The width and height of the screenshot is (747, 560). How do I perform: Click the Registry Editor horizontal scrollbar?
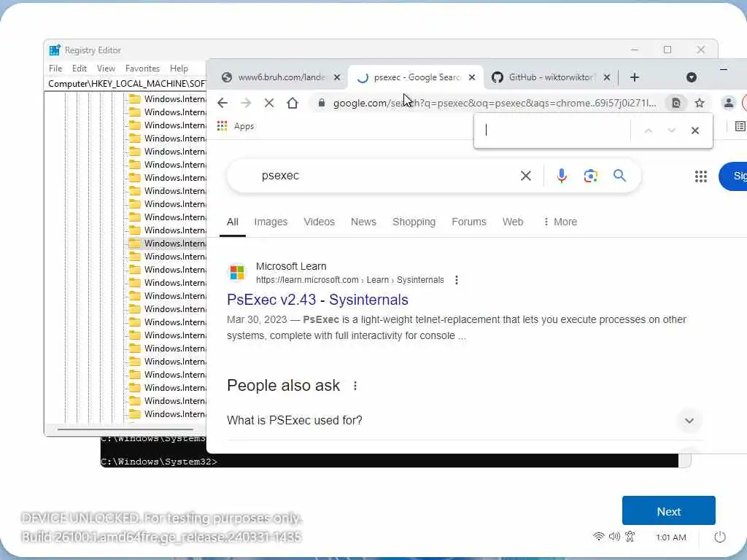[x=125, y=429]
